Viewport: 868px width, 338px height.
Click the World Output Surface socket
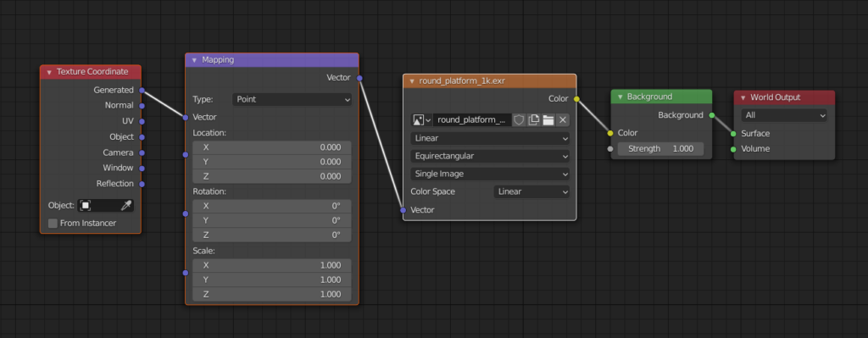(733, 133)
